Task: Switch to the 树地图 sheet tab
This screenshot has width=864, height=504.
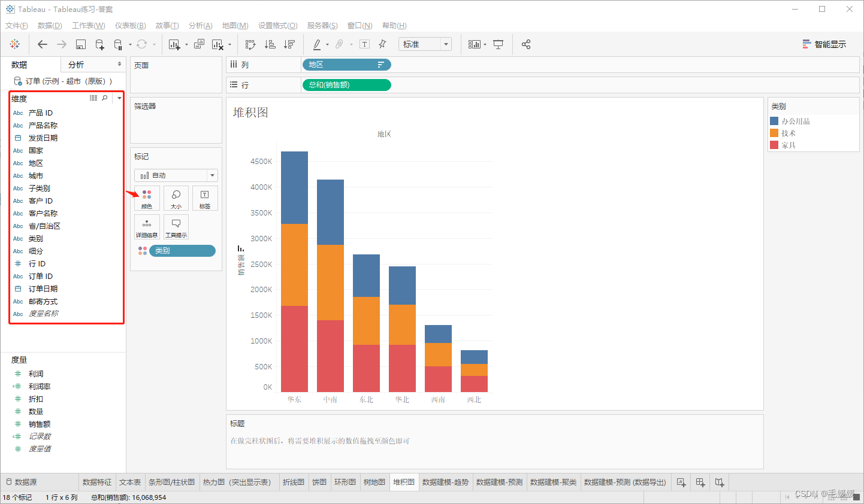Action: coord(374,482)
